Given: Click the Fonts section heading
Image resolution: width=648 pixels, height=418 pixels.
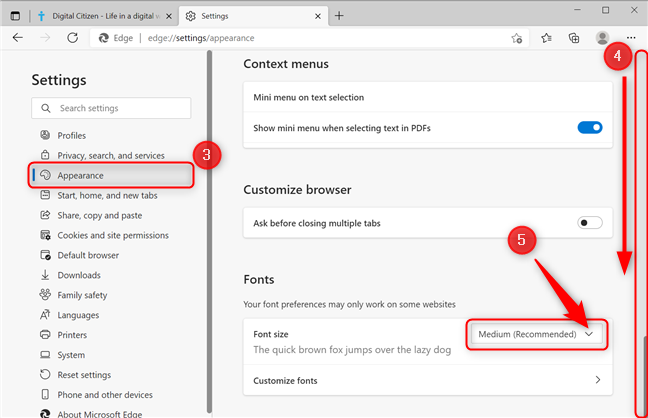Looking at the screenshot, I should click(x=259, y=279).
